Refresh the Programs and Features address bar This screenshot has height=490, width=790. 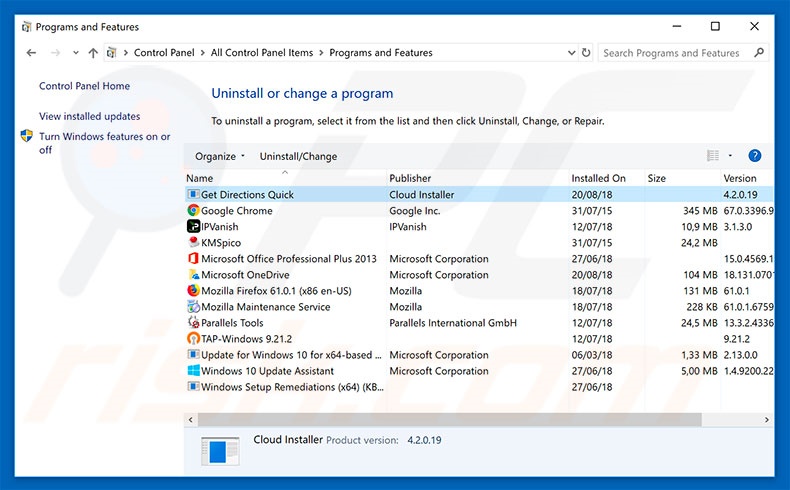pos(586,53)
